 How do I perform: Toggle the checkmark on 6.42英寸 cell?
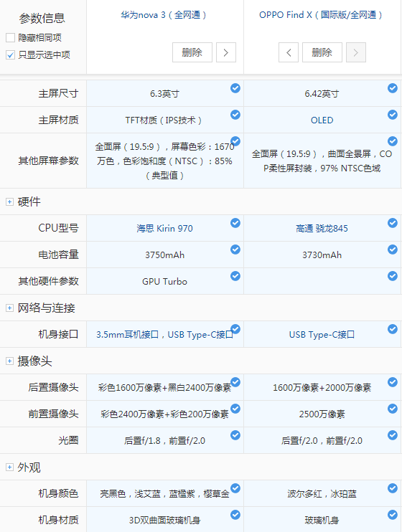pyautogui.click(x=393, y=88)
